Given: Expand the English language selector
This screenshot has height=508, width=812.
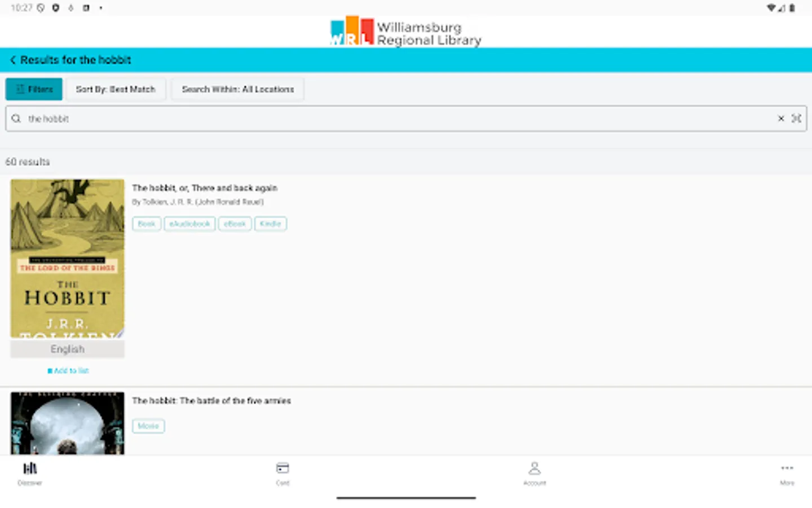Looking at the screenshot, I should pos(67,349).
